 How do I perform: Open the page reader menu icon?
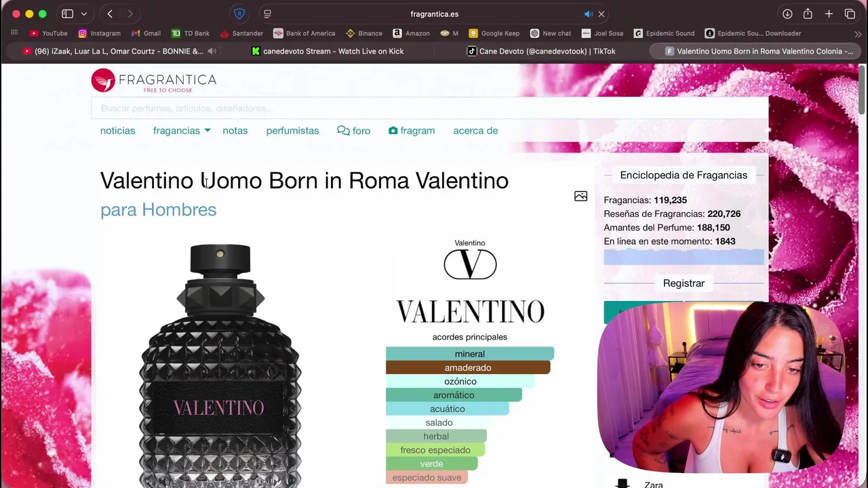pos(267,14)
